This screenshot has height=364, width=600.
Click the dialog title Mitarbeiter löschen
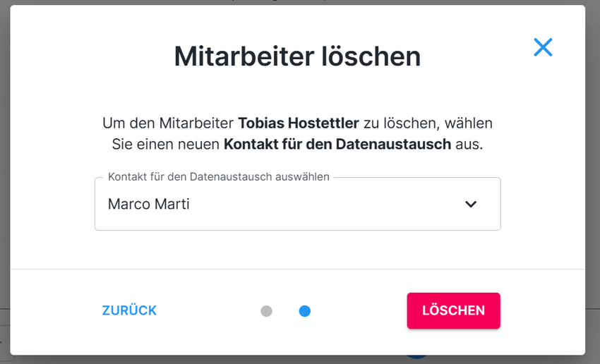coord(297,56)
